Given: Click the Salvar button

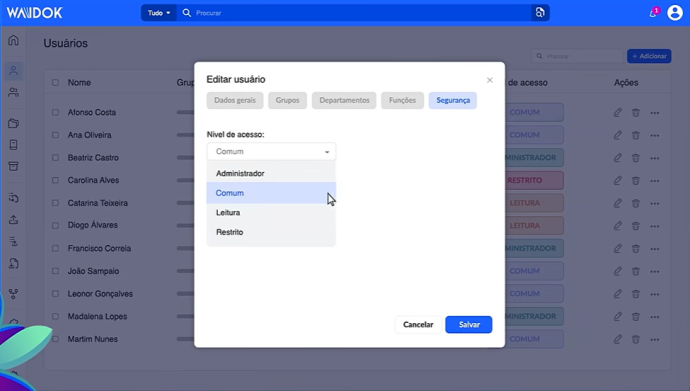Looking at the screenshot, I should [x=469, y=325].
